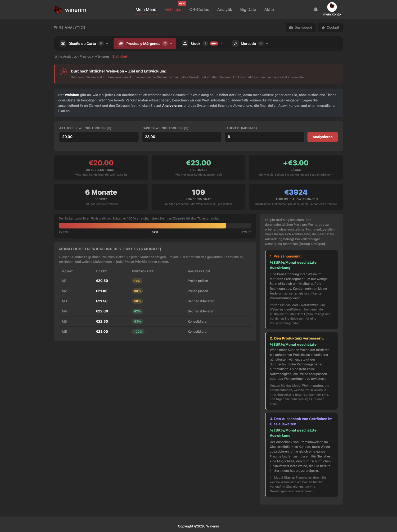
Task: Click the FORTSCHRITT column header
Action: [143, 272]
